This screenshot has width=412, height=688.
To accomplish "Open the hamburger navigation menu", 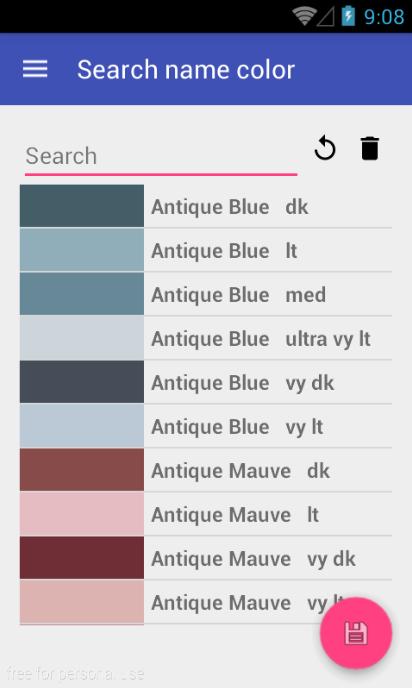I will (x=35, y=69).
